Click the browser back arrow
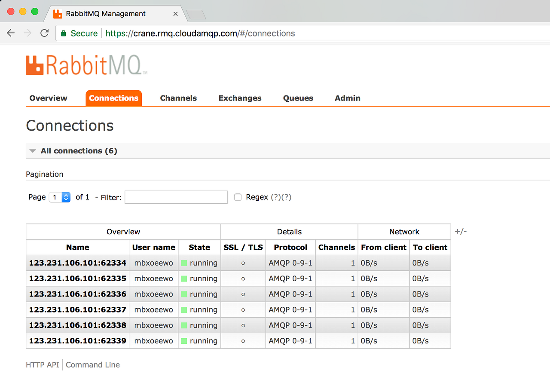 pyautogui.click(x=11, y=33)
